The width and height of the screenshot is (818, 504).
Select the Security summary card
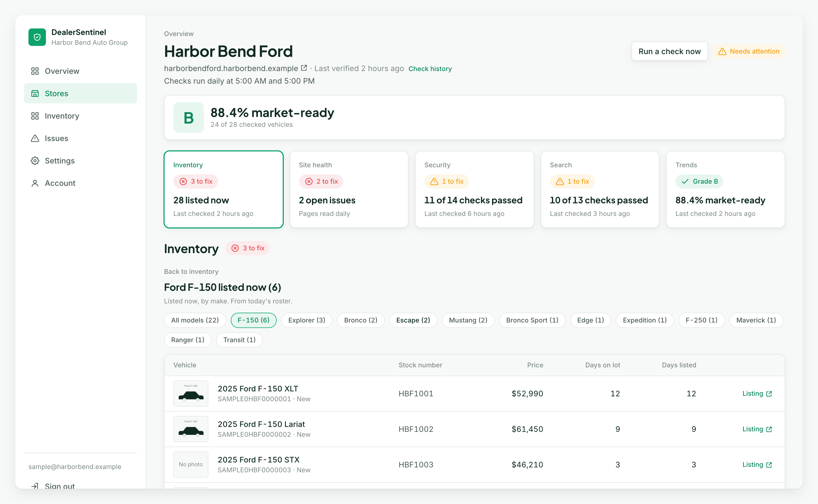[x=474, y=189]
